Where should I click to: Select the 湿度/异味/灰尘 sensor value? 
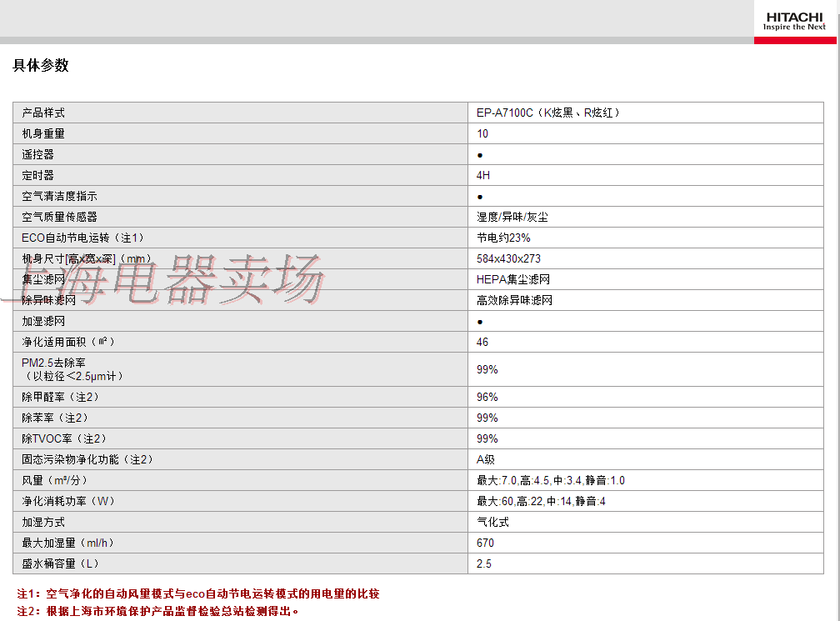(512, 217)
